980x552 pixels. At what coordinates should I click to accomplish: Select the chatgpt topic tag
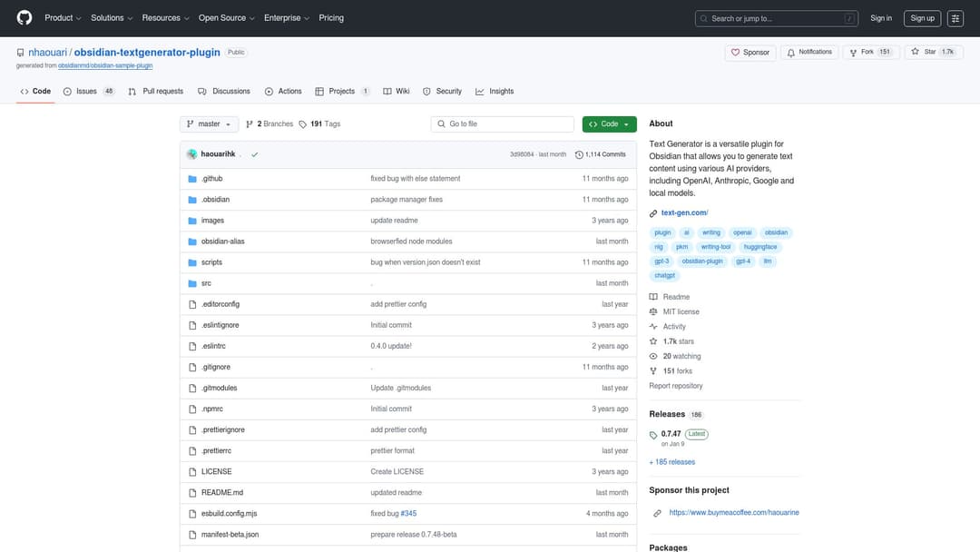(x=664, y=276)
